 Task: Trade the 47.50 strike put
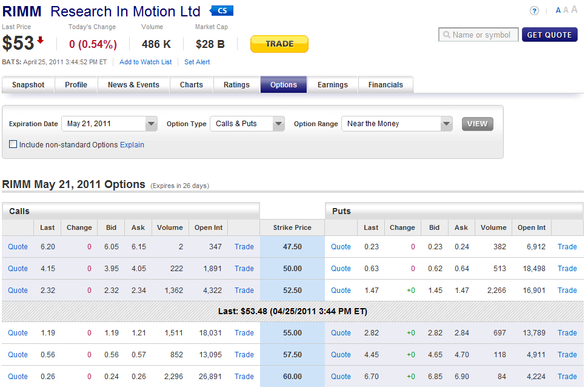tap(567, 247)
